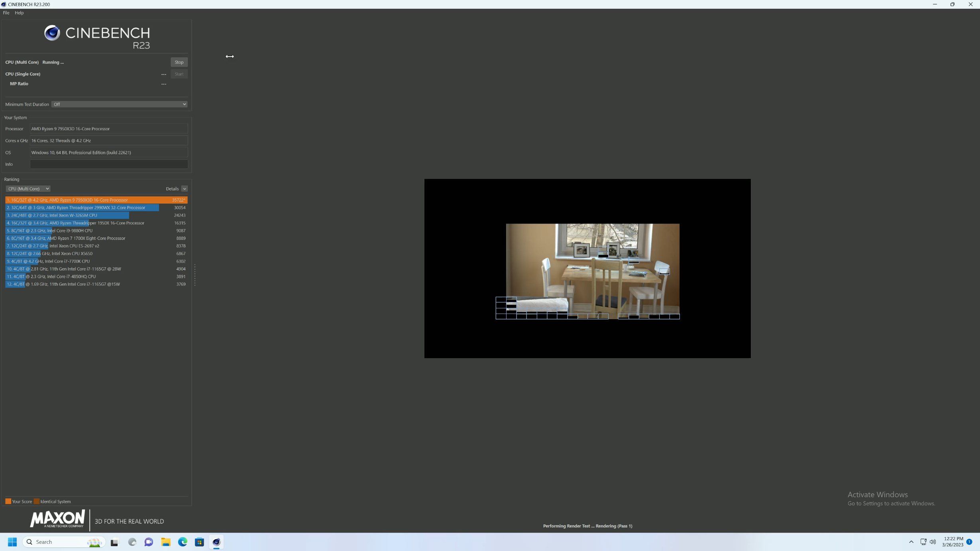Click the Details label in Ranking
Image resolution: width=980 pixels, height=551 pixels.
click(172, 189)
